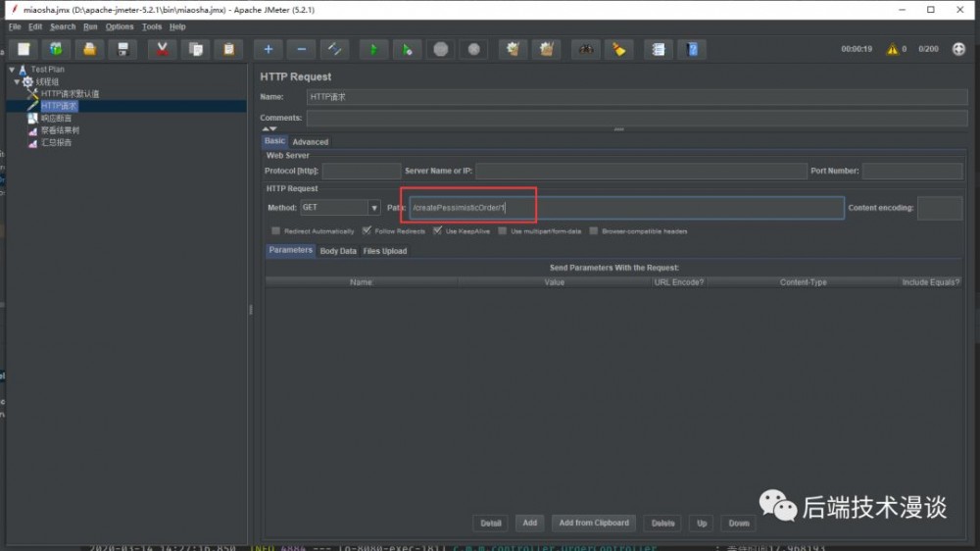Image resolution: width=980 pixels, height=551 pixels.
Task: Click the Stop test toolbar icon
Action: pos(441,49)
